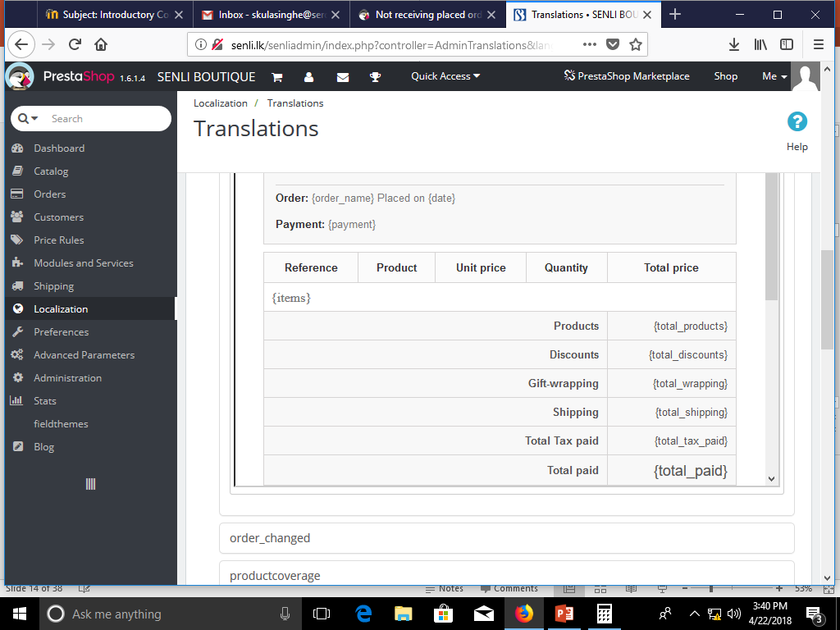Open Microsoft Edge from taskbar

pos(363,614)
